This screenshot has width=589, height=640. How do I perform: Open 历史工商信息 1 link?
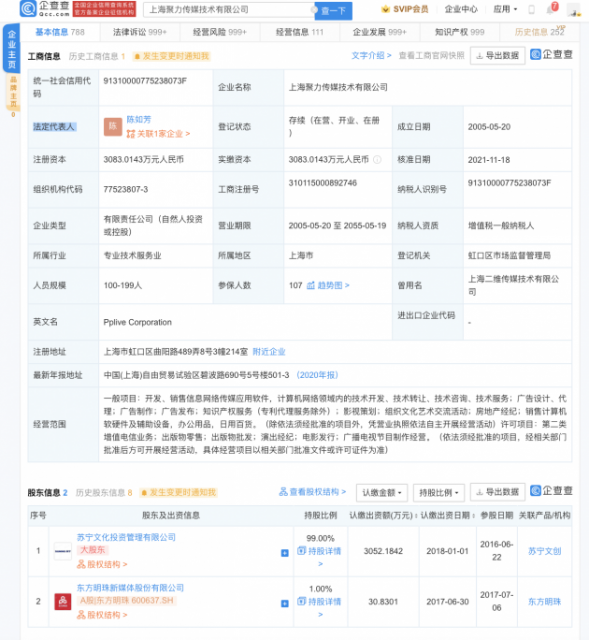[97, 56]
